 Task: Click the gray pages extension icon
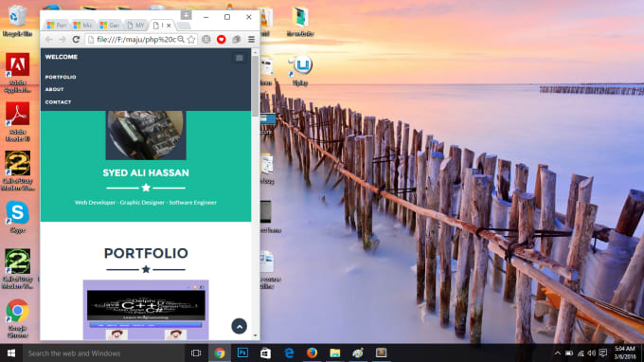236,40
